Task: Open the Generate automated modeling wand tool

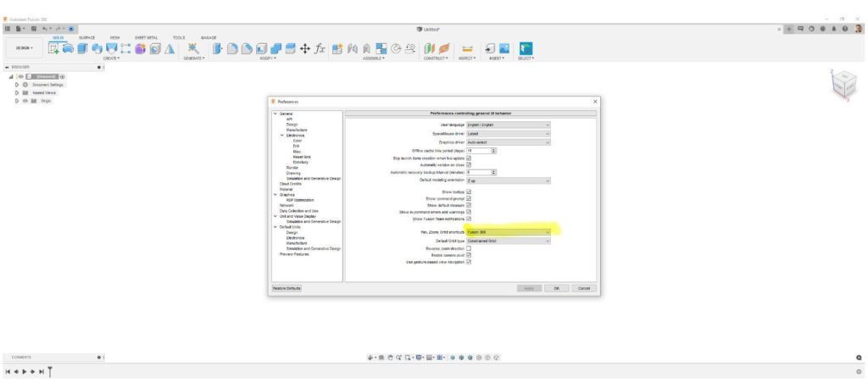Action: point(193,48)
